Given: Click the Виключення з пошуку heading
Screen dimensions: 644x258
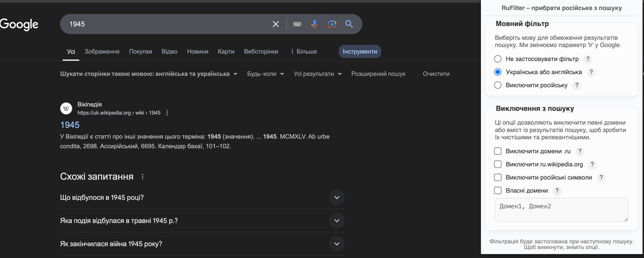Looking at the screenshot, I should [x=535, y=109].
